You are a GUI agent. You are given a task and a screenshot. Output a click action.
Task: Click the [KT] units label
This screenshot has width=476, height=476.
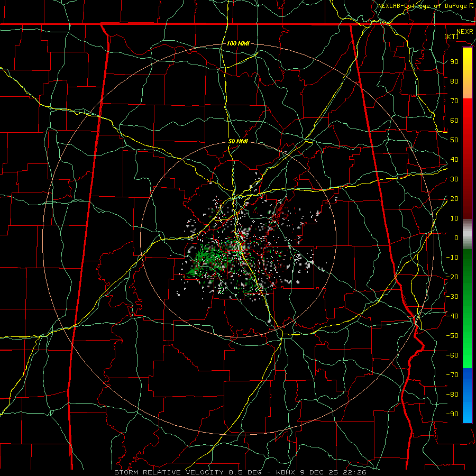pyautogui.click(x=452, y=36)
